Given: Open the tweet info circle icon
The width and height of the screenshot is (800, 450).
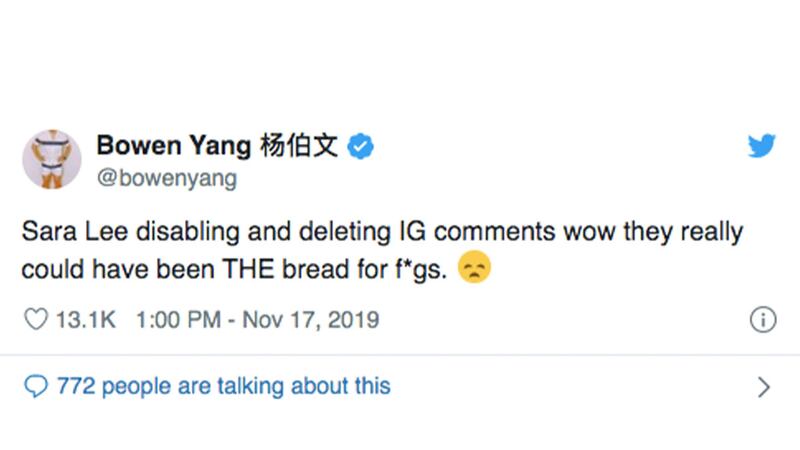Looking at the screenshot, I should (762, 322).
